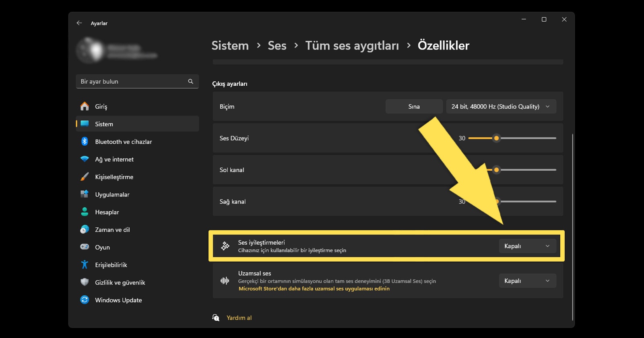
Task: Click the search magnifier icon
Action: tap(190, 81)
